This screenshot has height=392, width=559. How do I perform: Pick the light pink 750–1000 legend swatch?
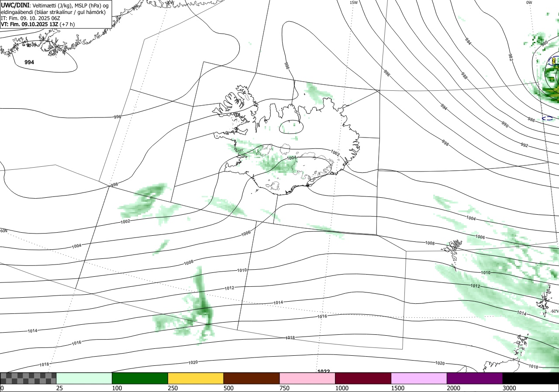[307, 378]
